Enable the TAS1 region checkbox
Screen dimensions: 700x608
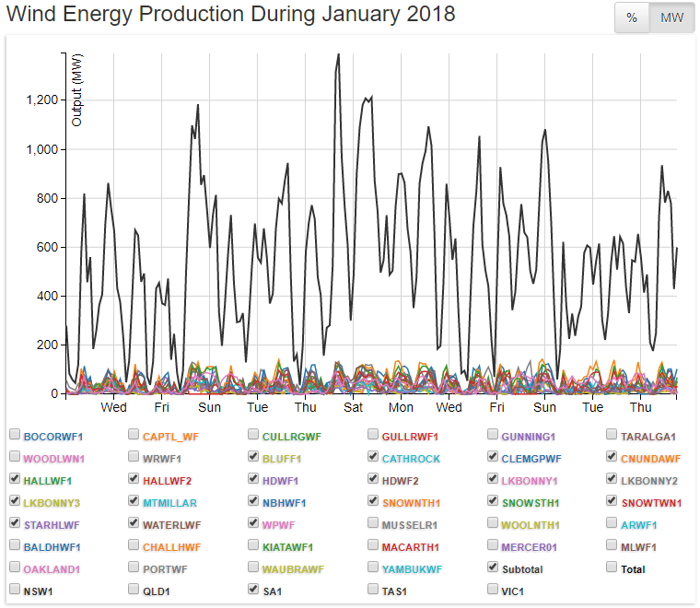[373, 590]
